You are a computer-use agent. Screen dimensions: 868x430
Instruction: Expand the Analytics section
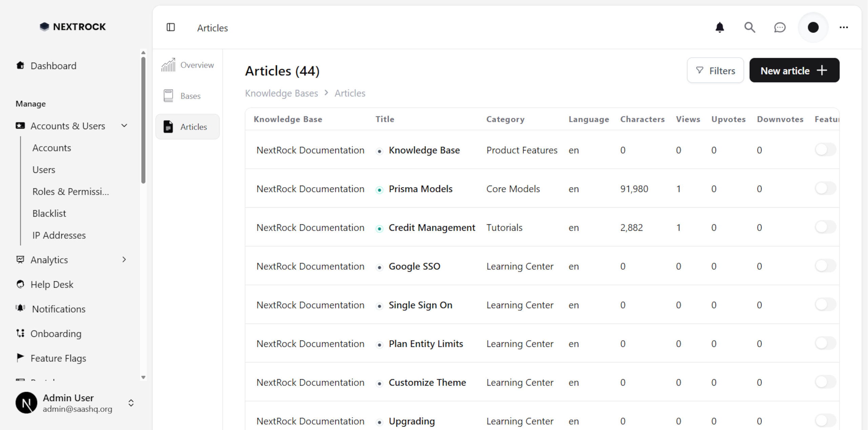[x=124, y=260]
